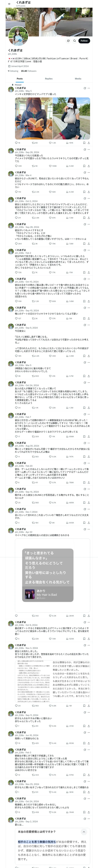Open the 1 Following list
98x868 pixels.
pyautogui.click(x=13, y=71)
